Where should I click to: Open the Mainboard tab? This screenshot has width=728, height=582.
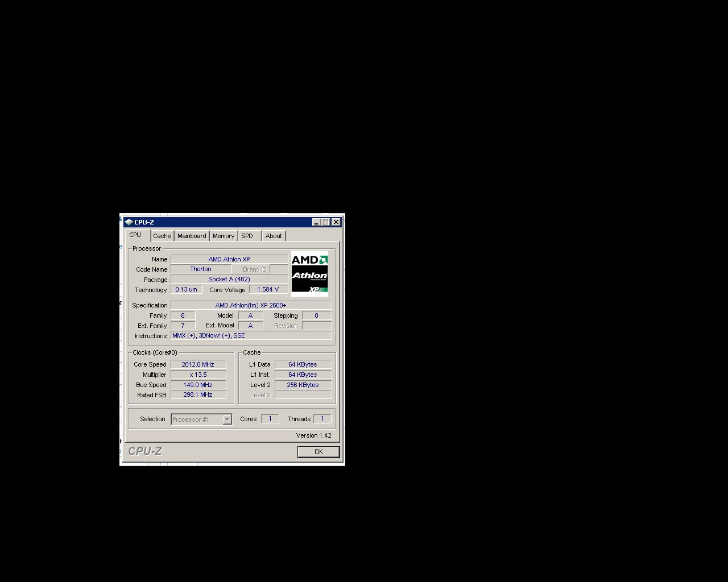point(192,236)
